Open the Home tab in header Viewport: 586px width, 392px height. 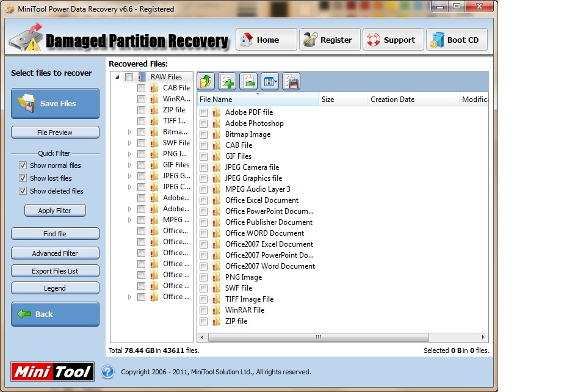[267, 40]
